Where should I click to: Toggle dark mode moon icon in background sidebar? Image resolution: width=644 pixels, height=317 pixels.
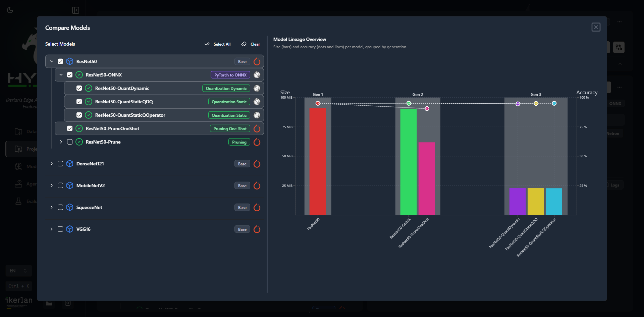point(10,10)
